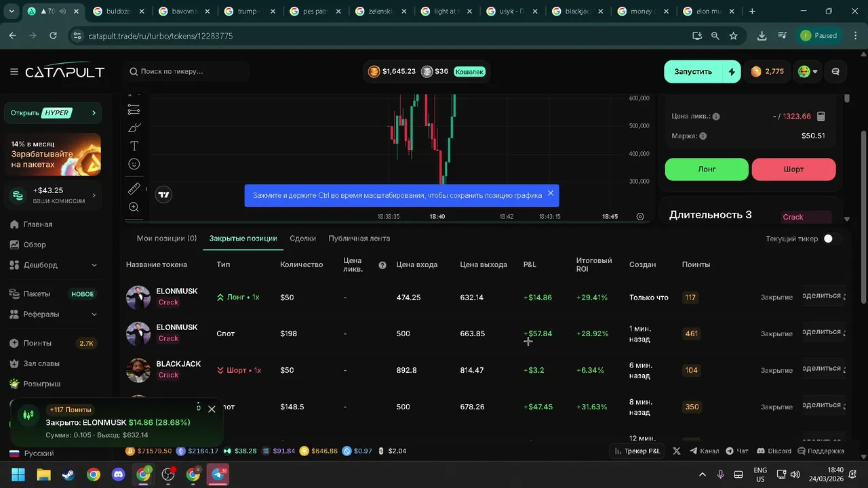Open Discord link in footer
This screenshot has height=488, width=868.
pos(774,451)
